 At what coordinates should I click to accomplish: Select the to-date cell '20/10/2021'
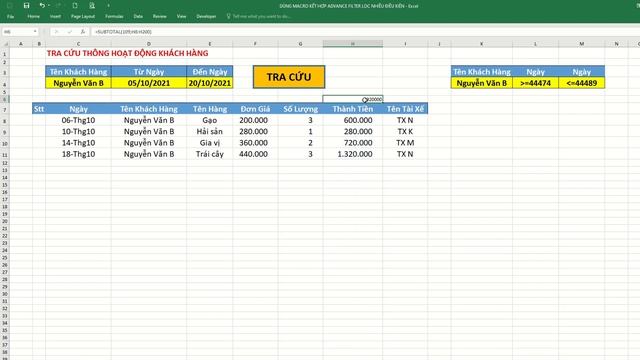pyautogui.click(x=210, y=83)
